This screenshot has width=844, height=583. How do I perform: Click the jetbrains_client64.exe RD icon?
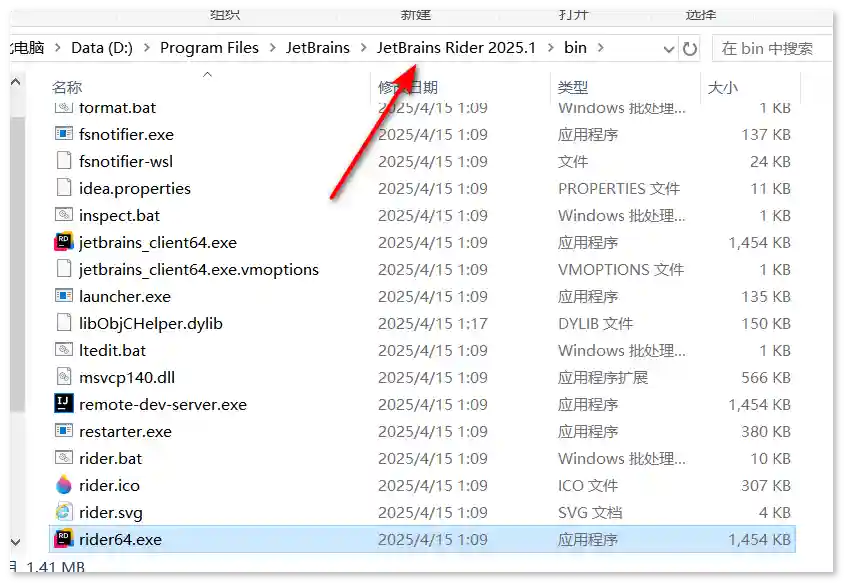pos(64,242)
